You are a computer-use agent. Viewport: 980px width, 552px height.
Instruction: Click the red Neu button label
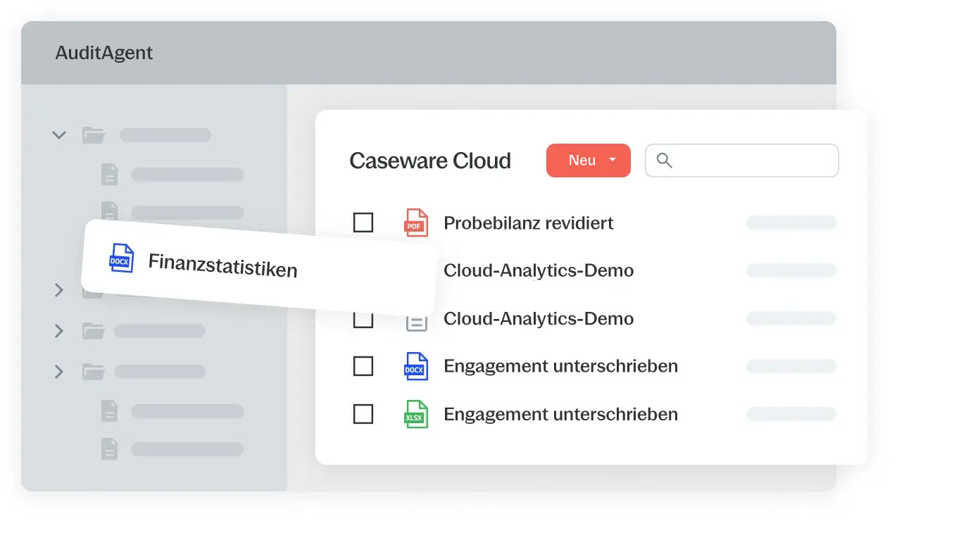click(x=582, y=161)
